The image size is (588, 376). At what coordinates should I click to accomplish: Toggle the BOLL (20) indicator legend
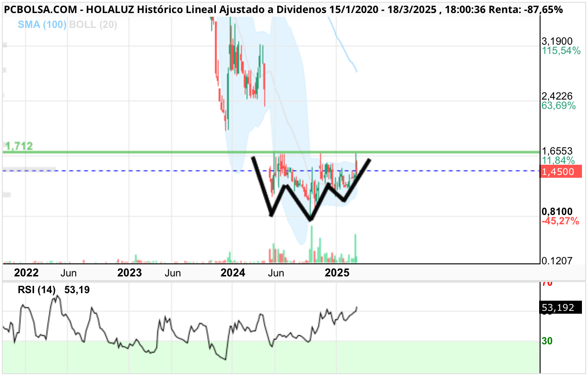(x=93, y=25)
